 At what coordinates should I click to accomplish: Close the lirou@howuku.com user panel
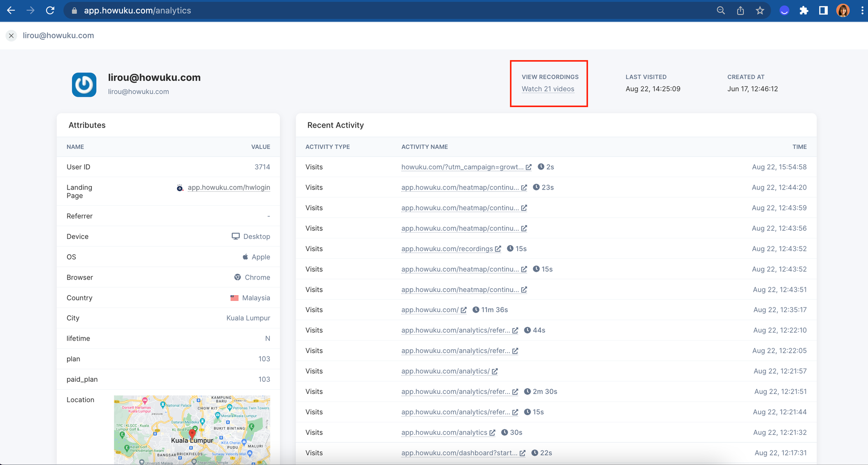(x=11, y=36)
